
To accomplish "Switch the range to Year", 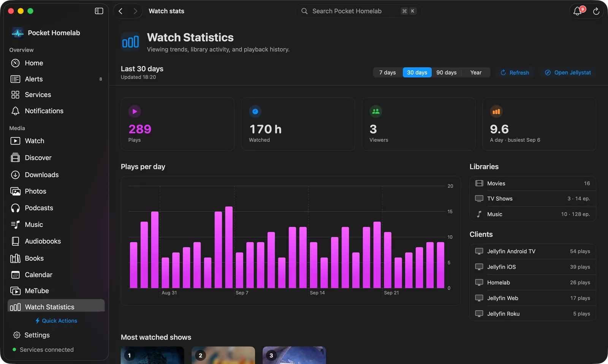I will point(476,72).
